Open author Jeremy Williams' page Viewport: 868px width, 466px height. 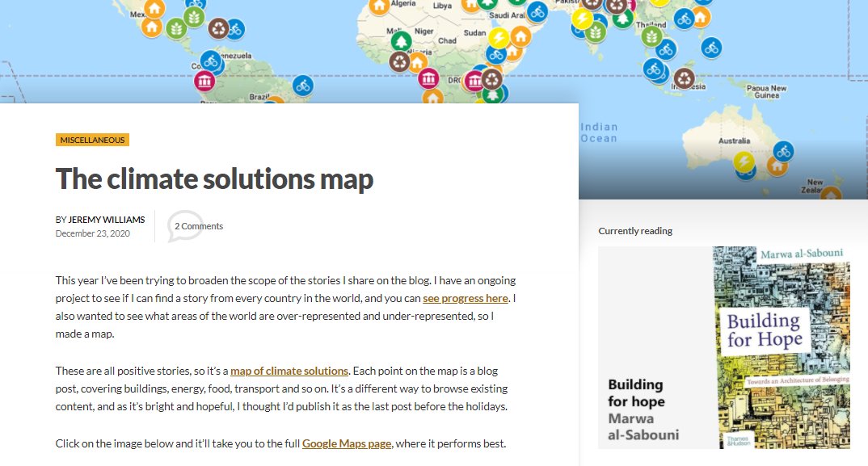click(107, 220)
